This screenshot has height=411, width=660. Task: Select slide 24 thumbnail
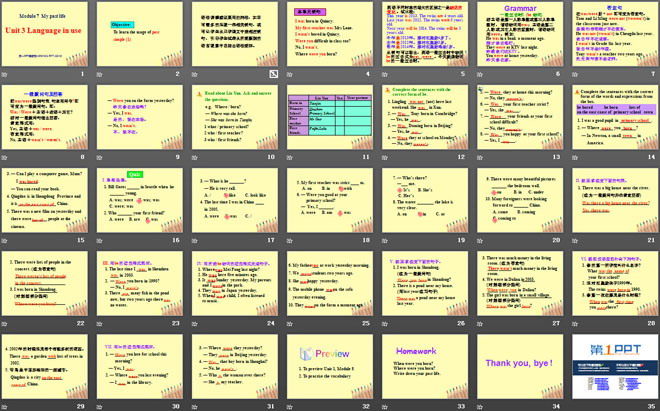[x=235, y=283]
